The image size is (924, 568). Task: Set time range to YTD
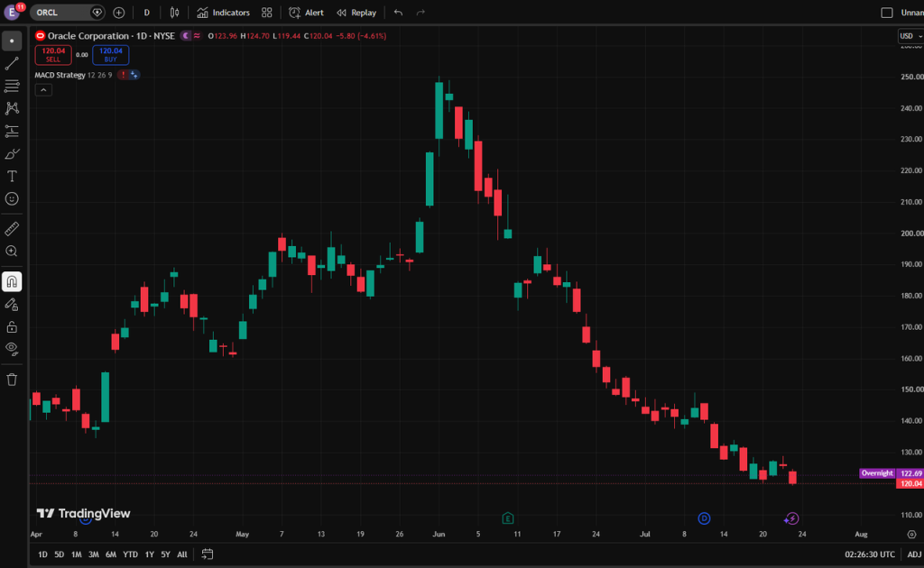130,554
